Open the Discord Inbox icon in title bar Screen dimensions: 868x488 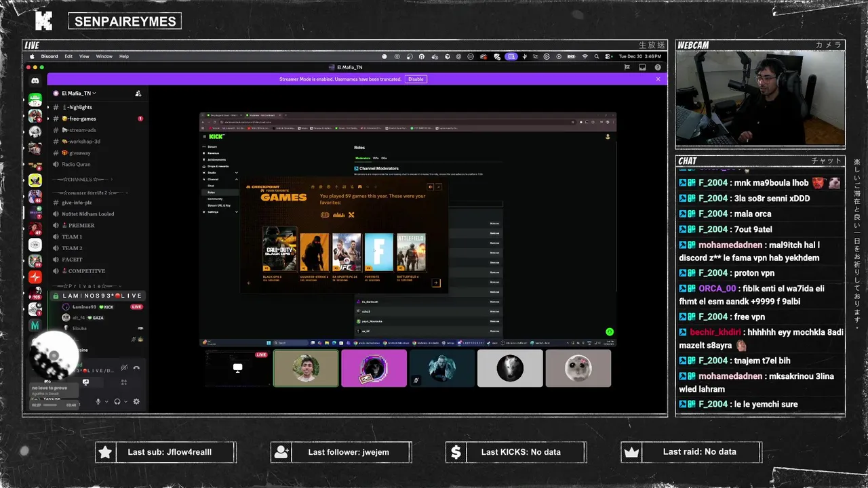642,67
